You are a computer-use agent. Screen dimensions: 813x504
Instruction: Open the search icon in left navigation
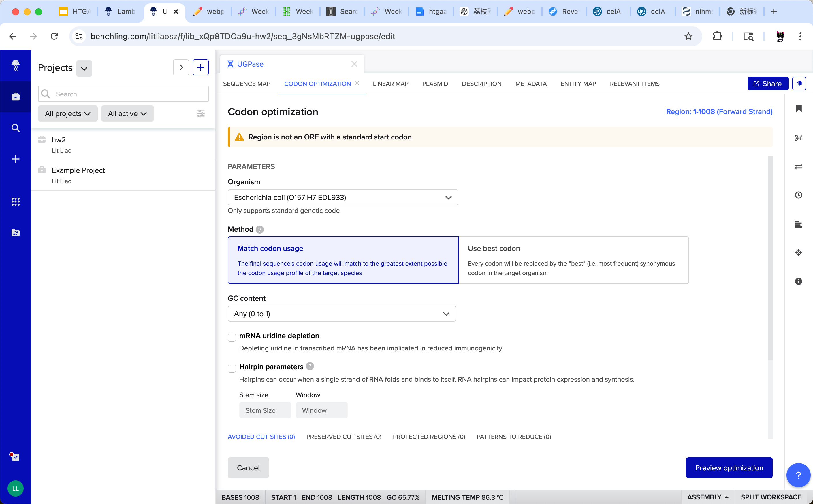pos(15,128)
